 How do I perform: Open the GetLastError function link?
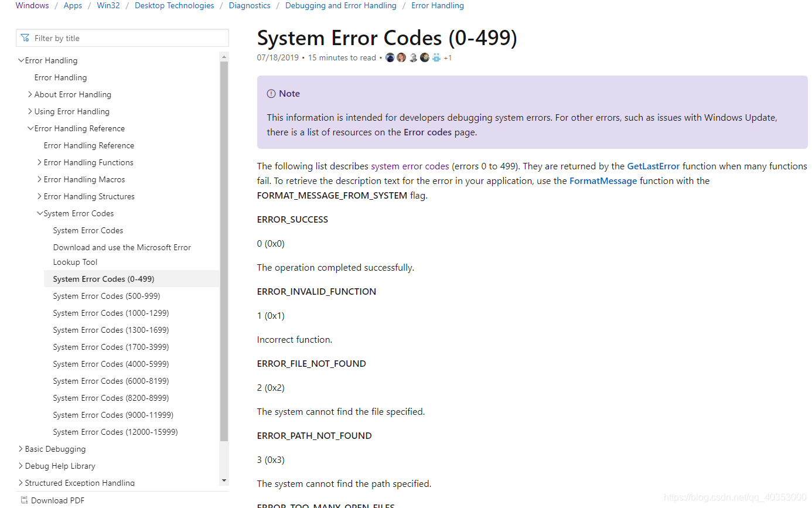(x=653, y=166)
